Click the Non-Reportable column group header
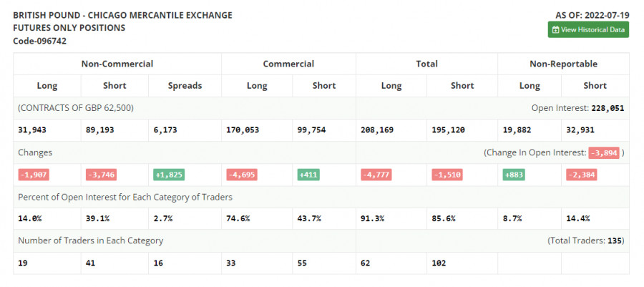The height and width of the screenshot is (287, 644). tap(563, 64)
